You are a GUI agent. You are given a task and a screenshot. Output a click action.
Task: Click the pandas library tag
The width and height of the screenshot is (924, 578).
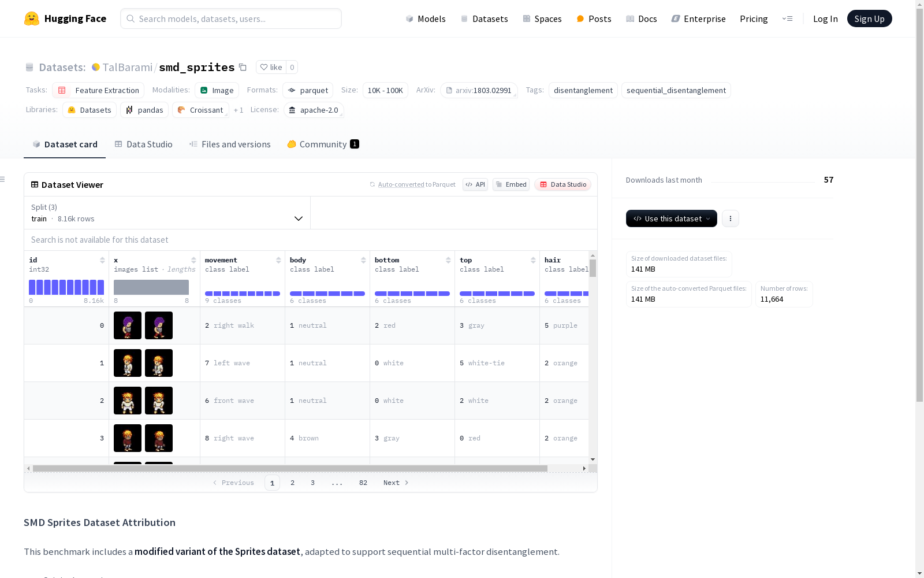click(x=144, y=110)
